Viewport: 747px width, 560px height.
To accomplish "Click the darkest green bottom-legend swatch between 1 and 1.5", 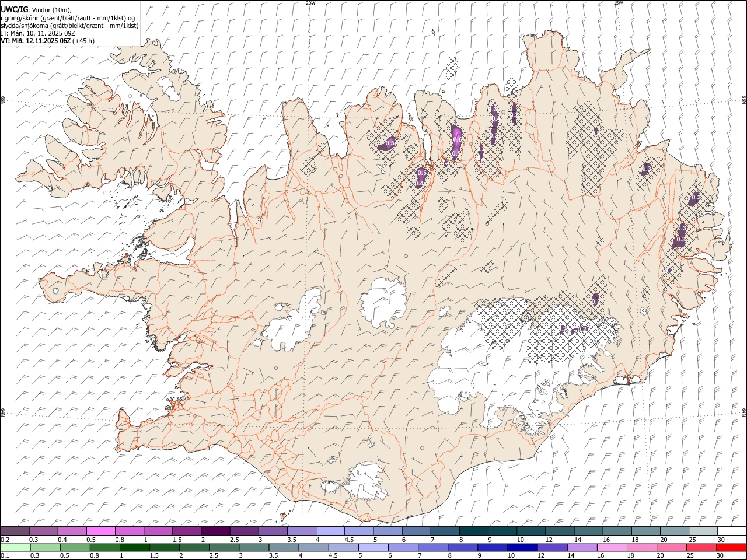I will [x=134, y=547].
